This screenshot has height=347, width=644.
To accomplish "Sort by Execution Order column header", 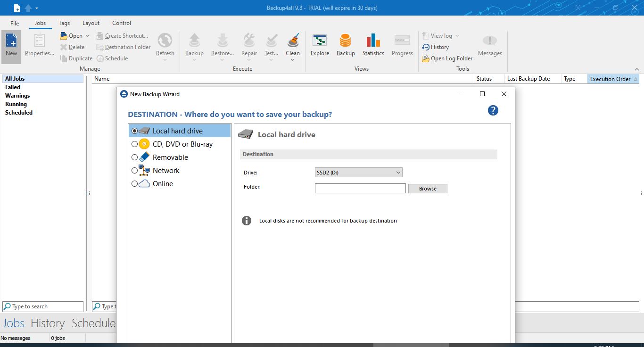I will tap(613, 79).
